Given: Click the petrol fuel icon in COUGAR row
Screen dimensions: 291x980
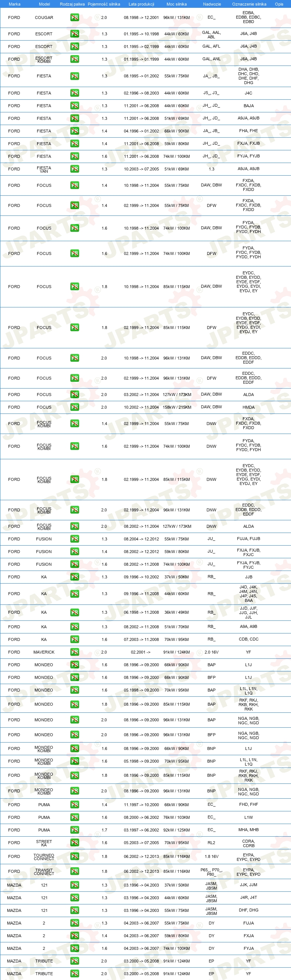Looking at the screenshot, I should tap(74, 17).
